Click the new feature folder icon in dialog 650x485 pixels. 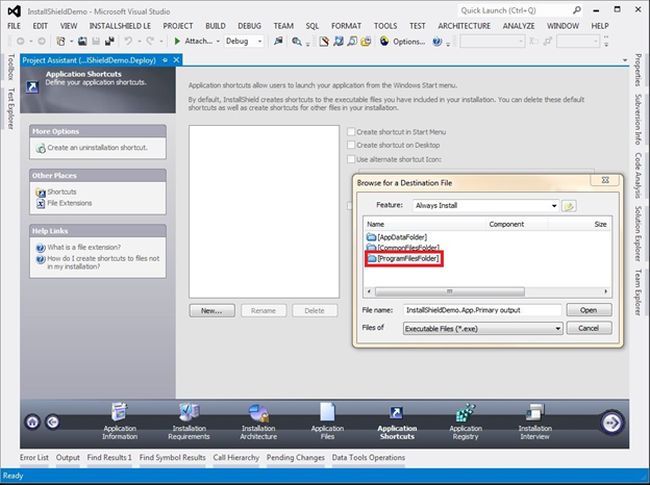pyautogui.click(x=569, y=206)
